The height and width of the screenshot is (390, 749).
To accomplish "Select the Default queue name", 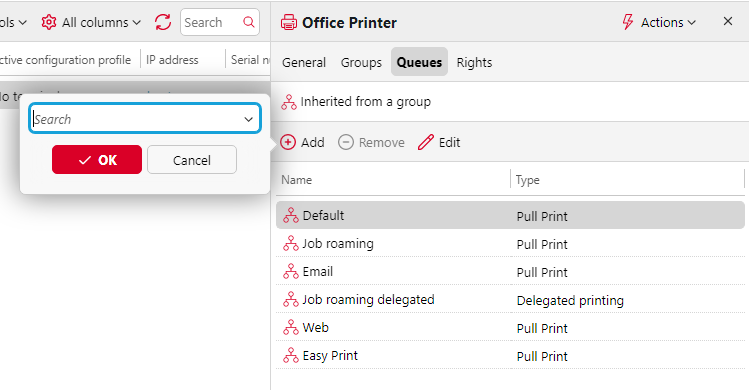I will point(323,216).
